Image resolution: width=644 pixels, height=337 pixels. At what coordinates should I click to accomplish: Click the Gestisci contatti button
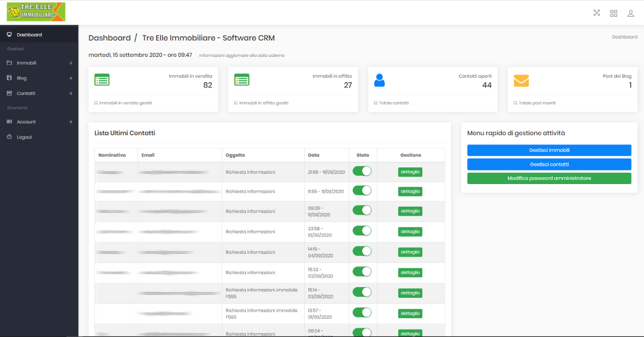[x=549, y=164]
